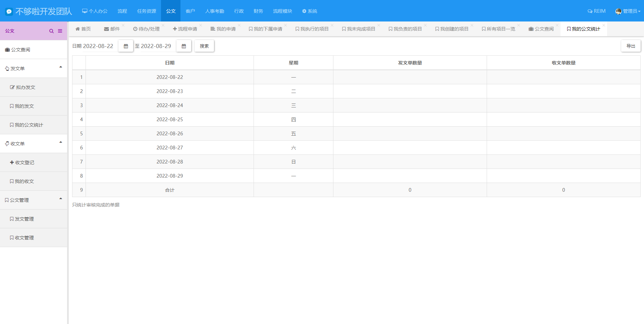Switch to the 我未完成项目 tab
The width and height of the screenshot is (644, 324).
click(x=359, y=29)
